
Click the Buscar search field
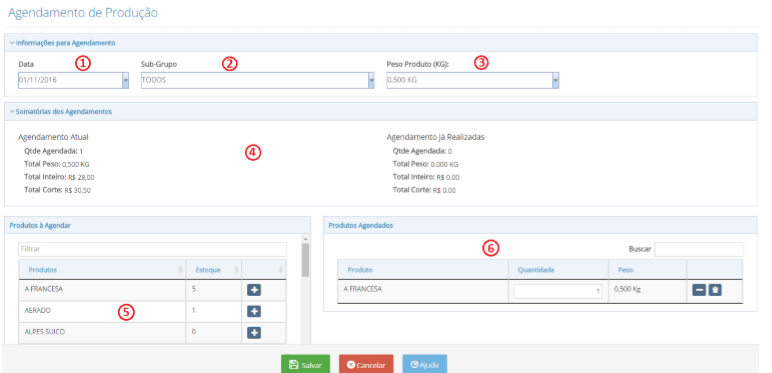pos(699,249)
